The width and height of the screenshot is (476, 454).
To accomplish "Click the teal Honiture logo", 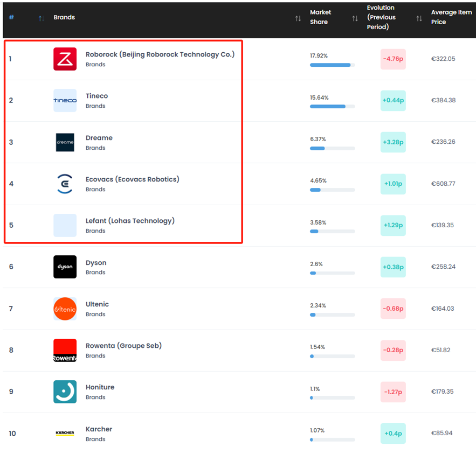I will [65, 392].
